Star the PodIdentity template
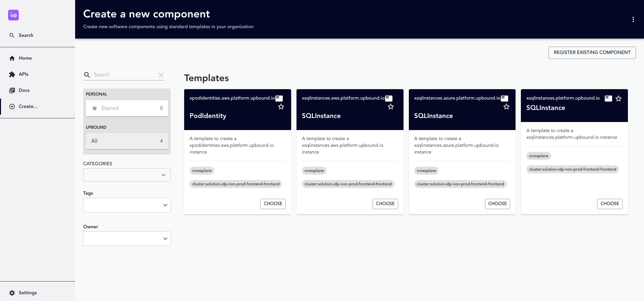 pyautogui.click(x=281, y=107)
